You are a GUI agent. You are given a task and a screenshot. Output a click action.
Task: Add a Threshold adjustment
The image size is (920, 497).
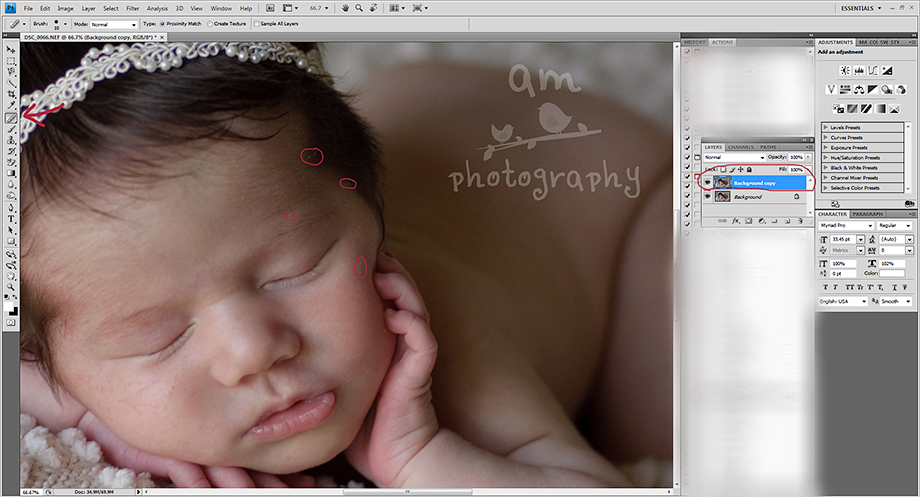[866, 109]
